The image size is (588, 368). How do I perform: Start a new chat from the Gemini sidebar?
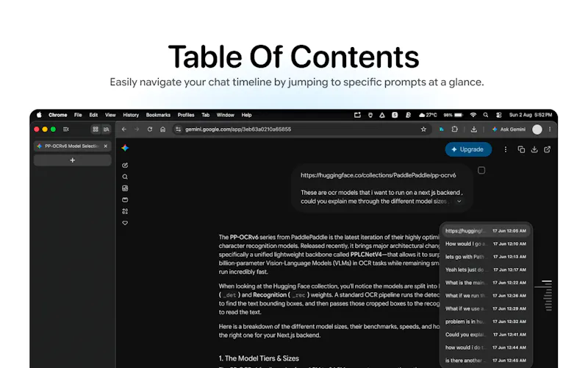coord(125,165)
